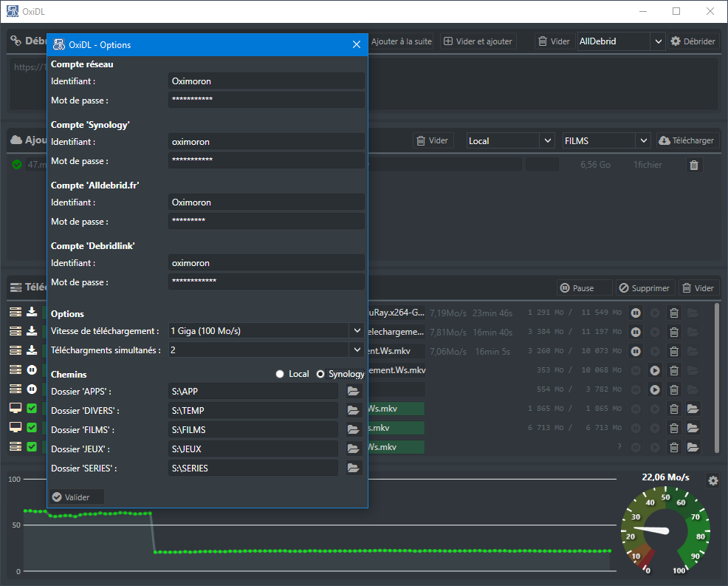The height and width of the screenshot is (586, 728).
Task: Click the Télécharger button
Action: pos(687,140)
